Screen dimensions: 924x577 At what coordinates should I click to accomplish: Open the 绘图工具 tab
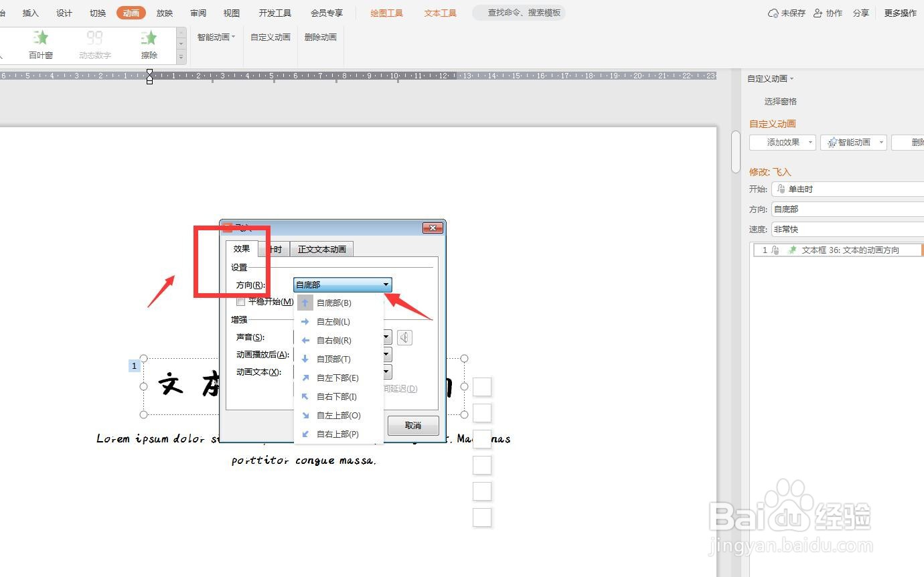pos(387,13)
